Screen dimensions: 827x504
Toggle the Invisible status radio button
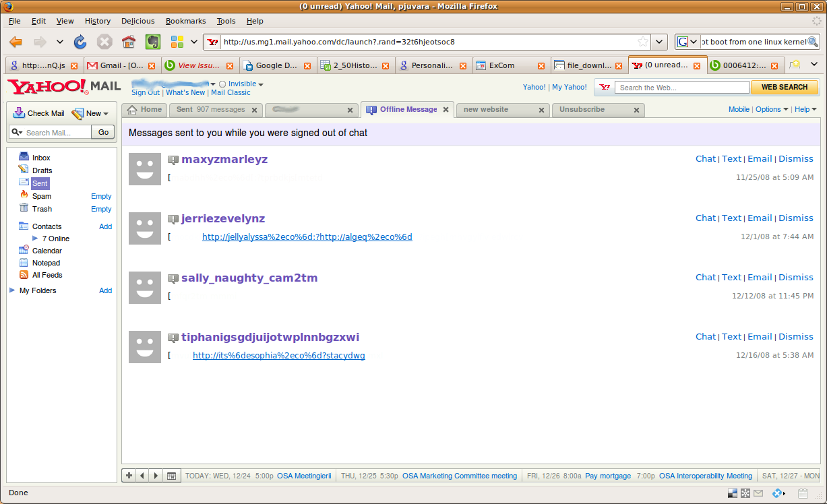(x=222, y=84)
